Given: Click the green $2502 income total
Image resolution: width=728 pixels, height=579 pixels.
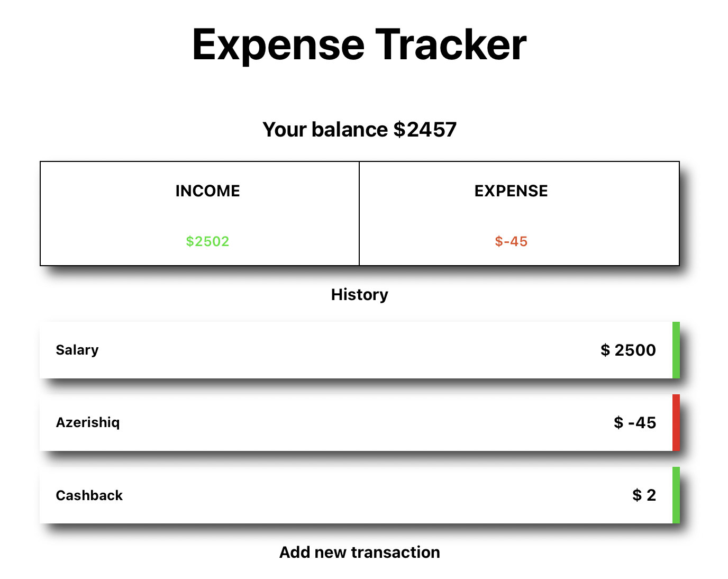Looking at the screenshot, I should (x=207, y=241).
